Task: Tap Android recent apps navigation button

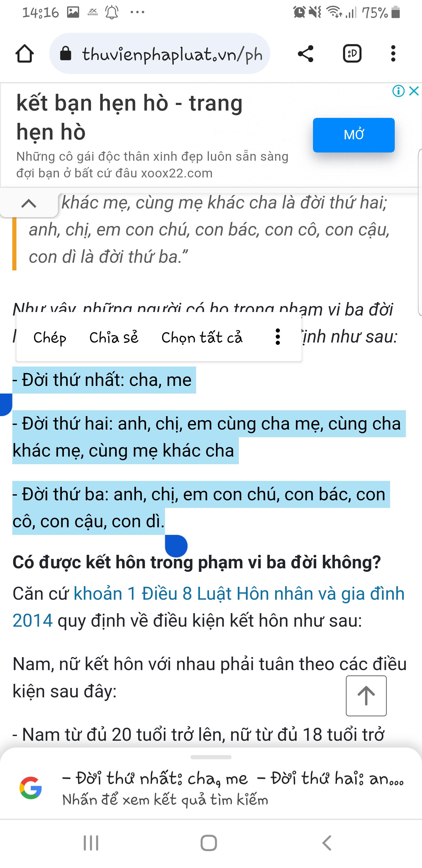Action: click(x=91, y=843)
